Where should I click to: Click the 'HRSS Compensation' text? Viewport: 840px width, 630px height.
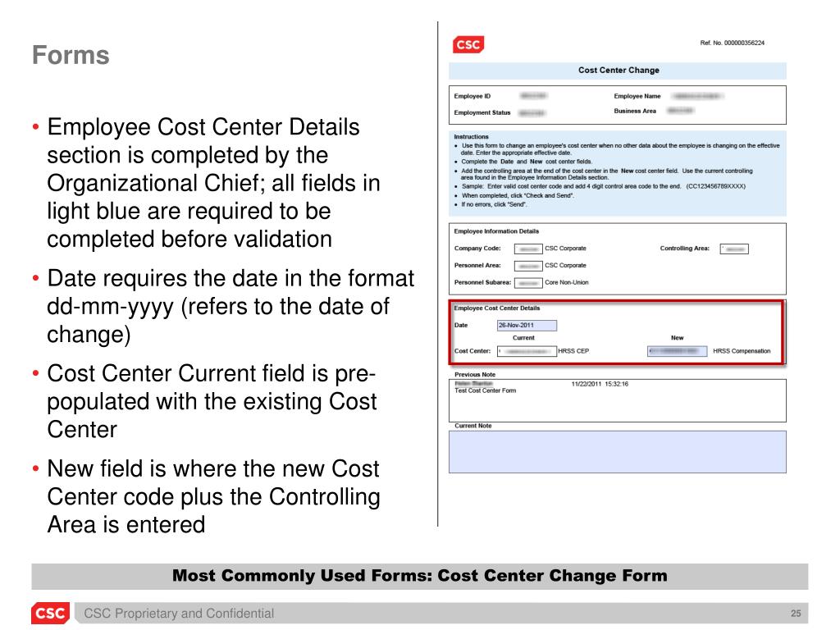(742, 351)
